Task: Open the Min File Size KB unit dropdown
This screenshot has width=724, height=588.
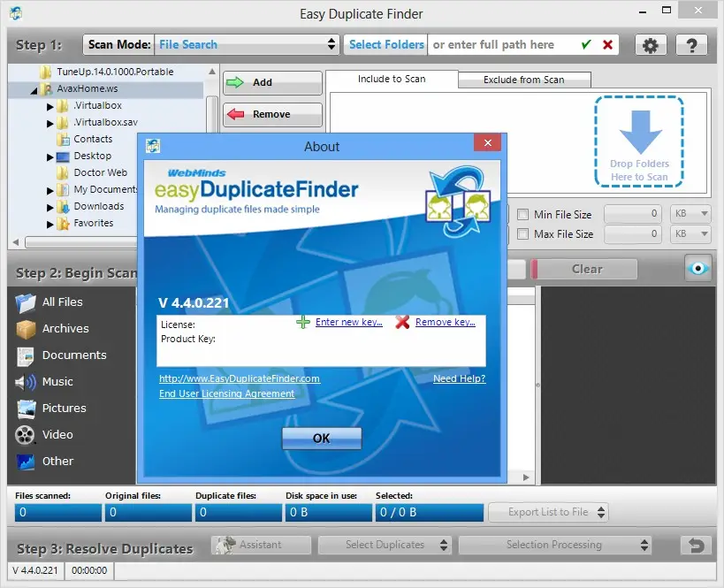Action: click(x=690, y=214)
